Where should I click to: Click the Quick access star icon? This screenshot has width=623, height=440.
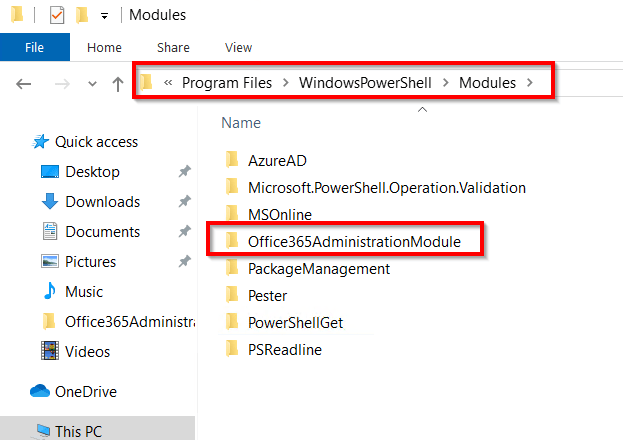point(41,142)
